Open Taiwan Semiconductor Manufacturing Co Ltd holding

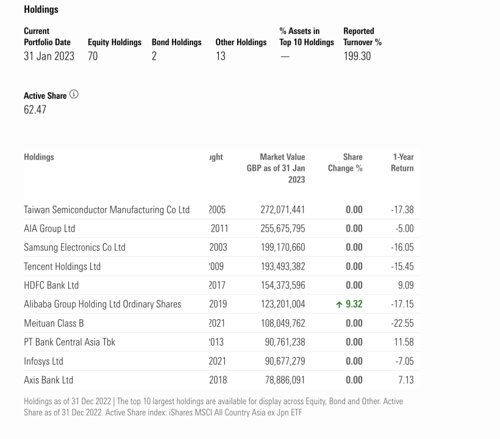107,210
